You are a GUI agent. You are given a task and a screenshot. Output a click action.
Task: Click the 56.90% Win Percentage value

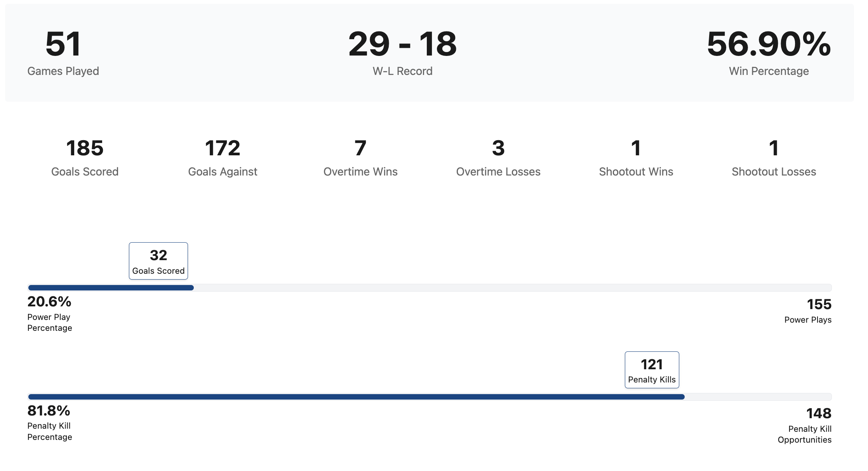769,44
